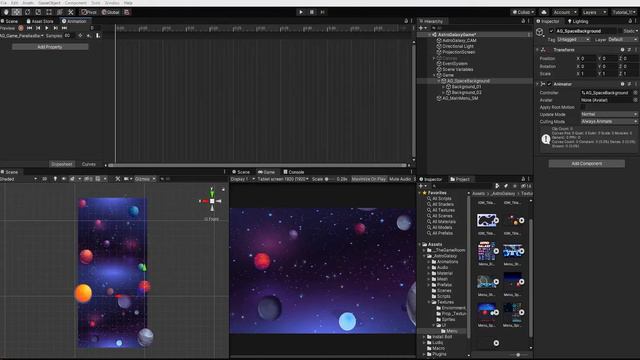Open the custom editor tools icon
Image resolution: width=640 pixels, height=360 pixels.
coord(71,12)
